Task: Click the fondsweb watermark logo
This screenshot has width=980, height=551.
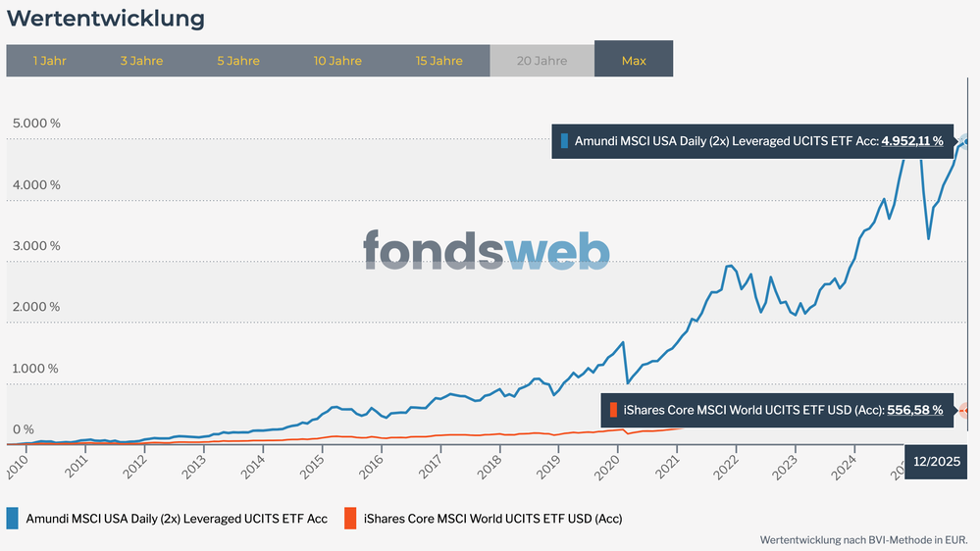Action: 486,251
